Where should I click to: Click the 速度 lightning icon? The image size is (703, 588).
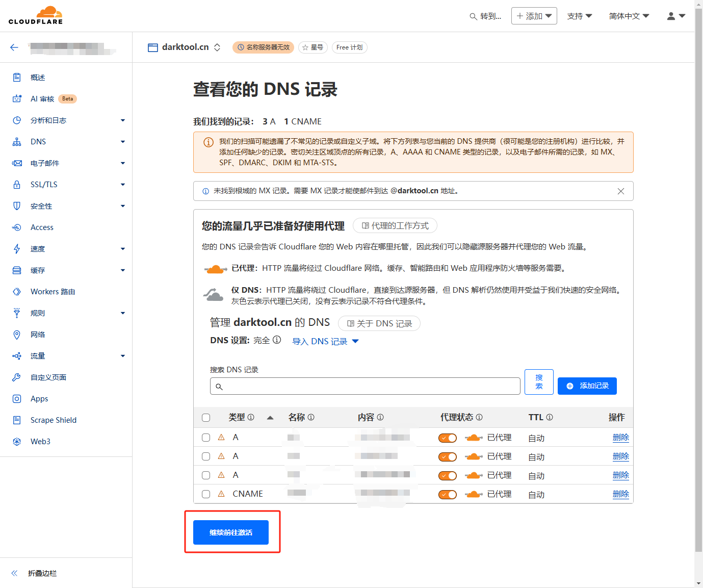17,249
